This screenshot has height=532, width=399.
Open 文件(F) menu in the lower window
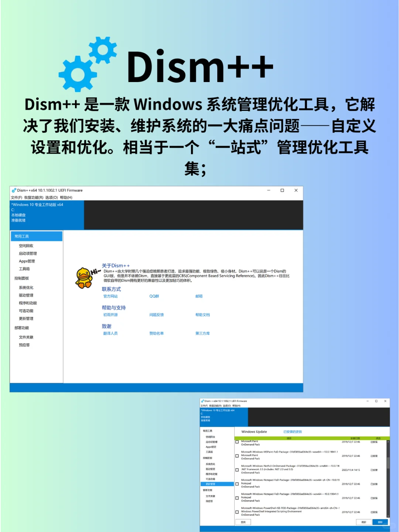204,406
